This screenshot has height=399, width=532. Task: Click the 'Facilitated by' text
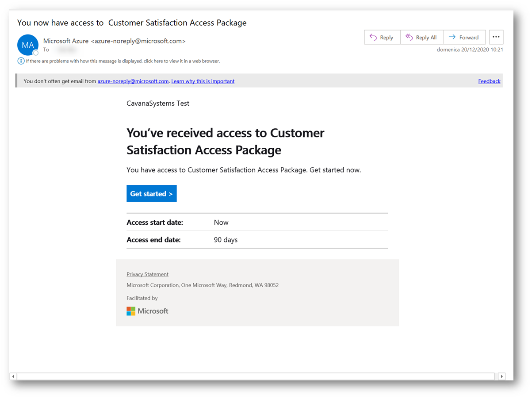(x=142, y=298)
